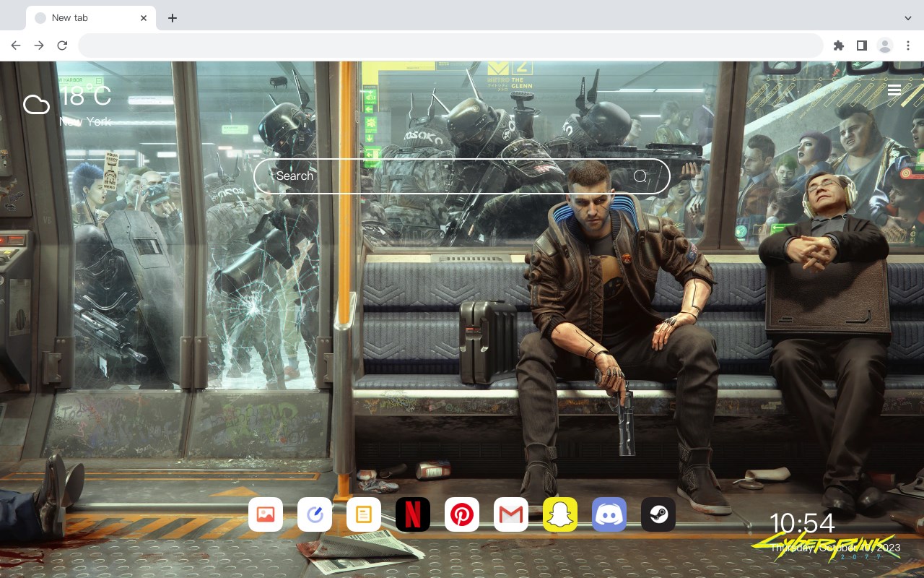Go back to the previous page
The width and height of the screenshot is (924, 578).
point(16,46)
